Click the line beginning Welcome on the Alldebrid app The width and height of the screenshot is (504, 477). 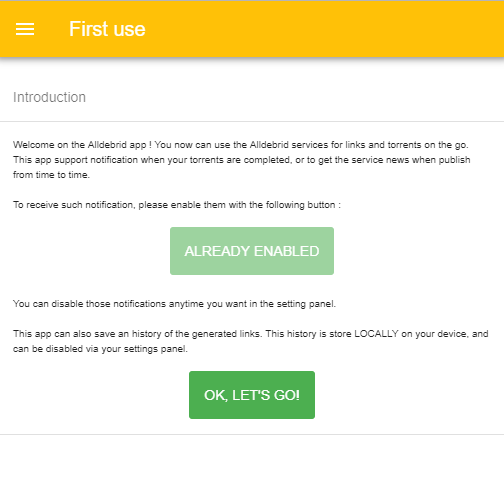pos(241,145)
